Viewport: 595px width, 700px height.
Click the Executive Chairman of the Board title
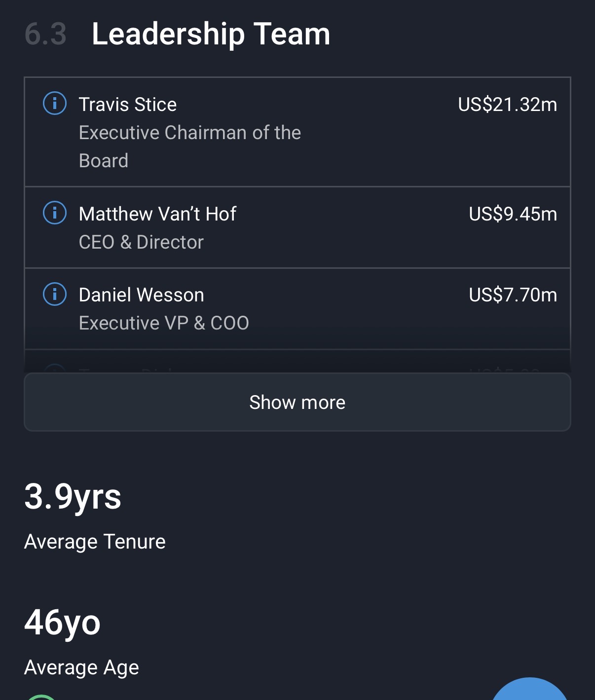189,146
